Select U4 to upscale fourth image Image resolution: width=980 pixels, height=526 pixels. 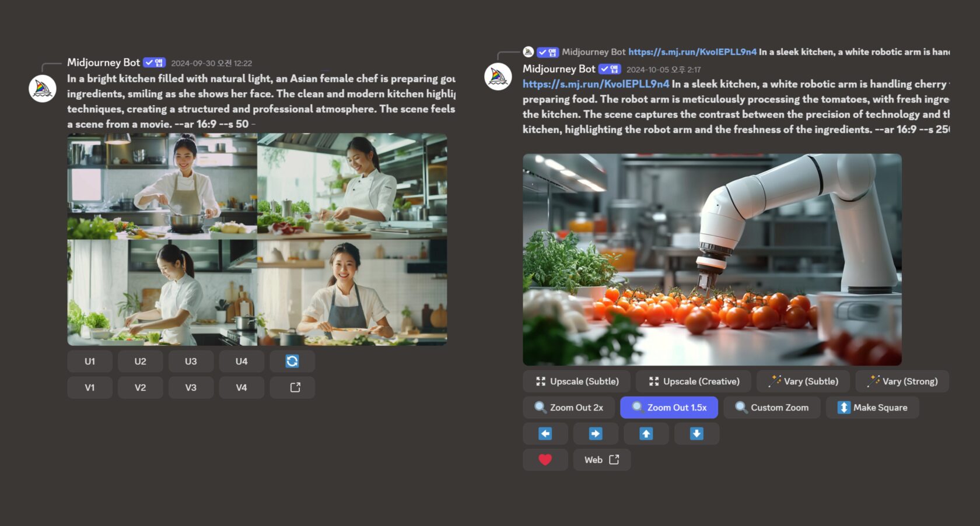click(x=242, y=362)
